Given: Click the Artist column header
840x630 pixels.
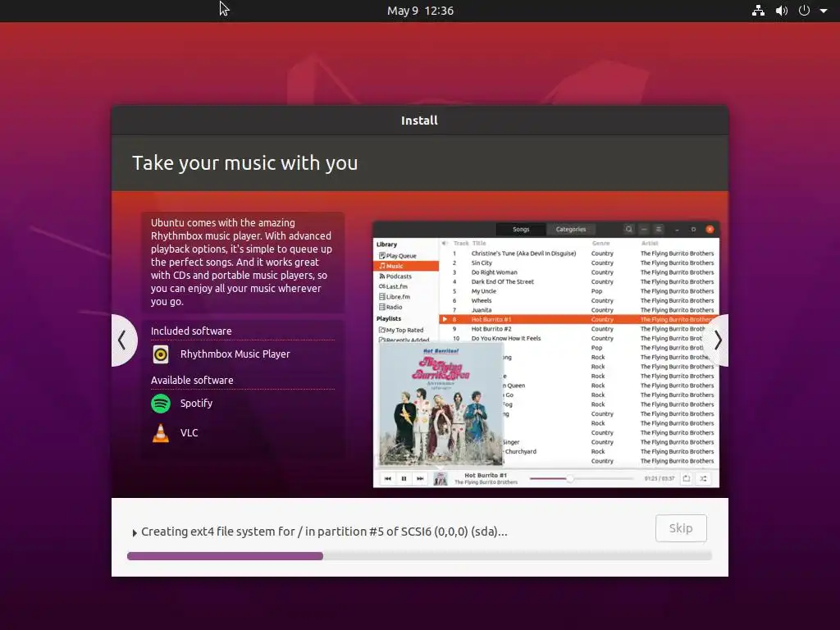Looking at the screenshot, I should 650,243.
